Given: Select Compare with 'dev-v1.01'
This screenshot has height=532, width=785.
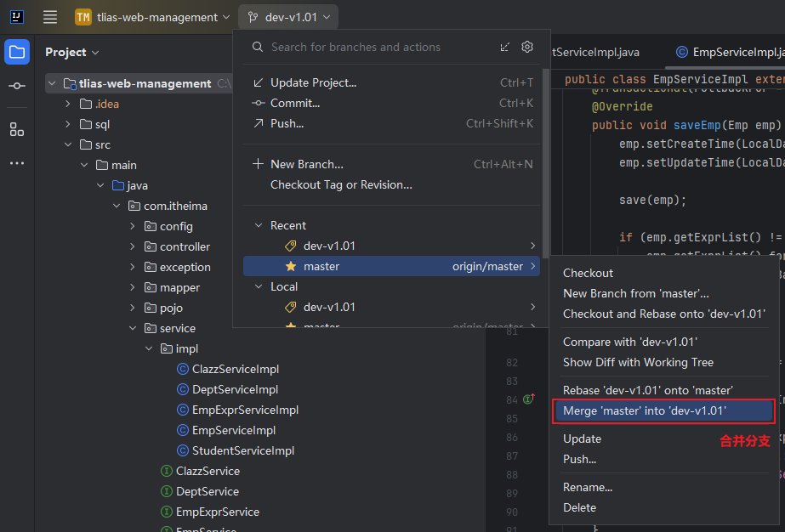Looking at the screenshot, I should tap(663, 342).
